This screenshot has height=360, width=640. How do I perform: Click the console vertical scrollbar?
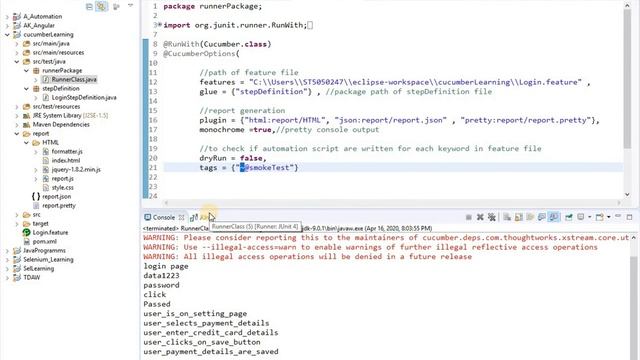point(633,308)
